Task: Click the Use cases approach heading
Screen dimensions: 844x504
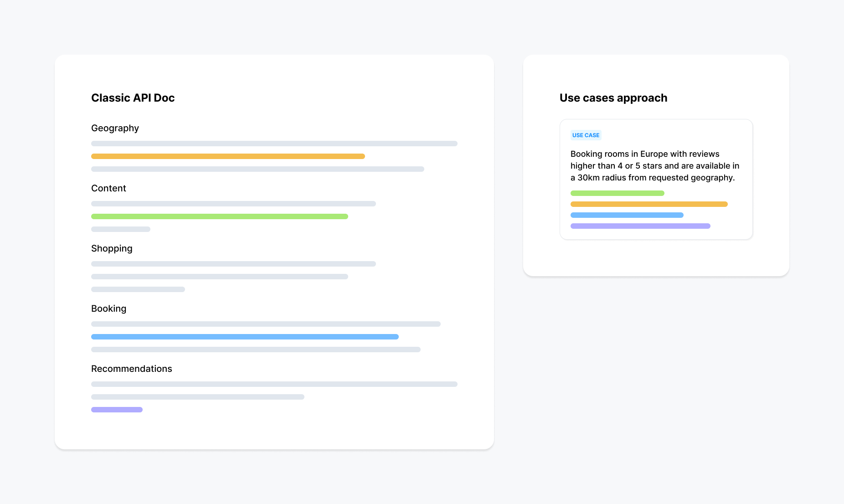Action: [613, 98]
